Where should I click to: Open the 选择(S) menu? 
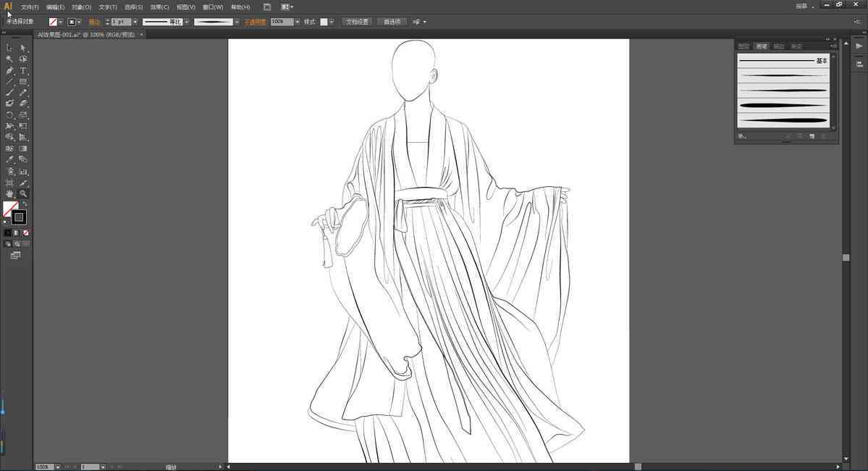133,7
